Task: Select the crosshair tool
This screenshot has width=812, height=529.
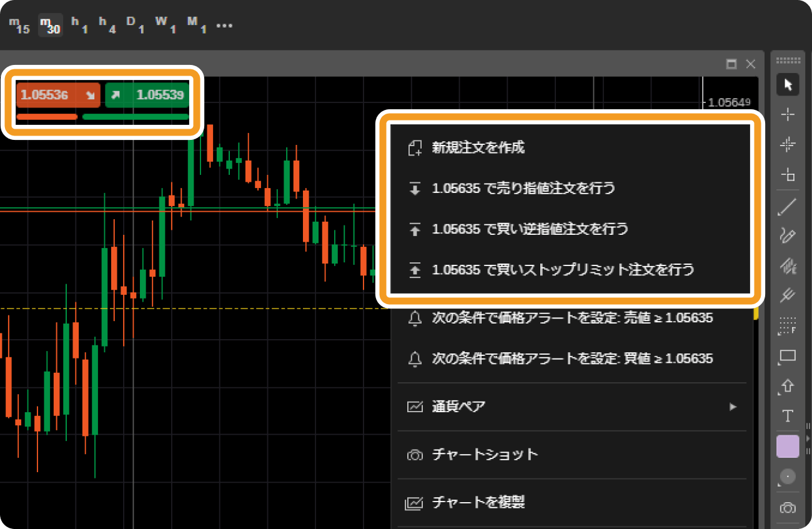Action: (x=788, y=114)
